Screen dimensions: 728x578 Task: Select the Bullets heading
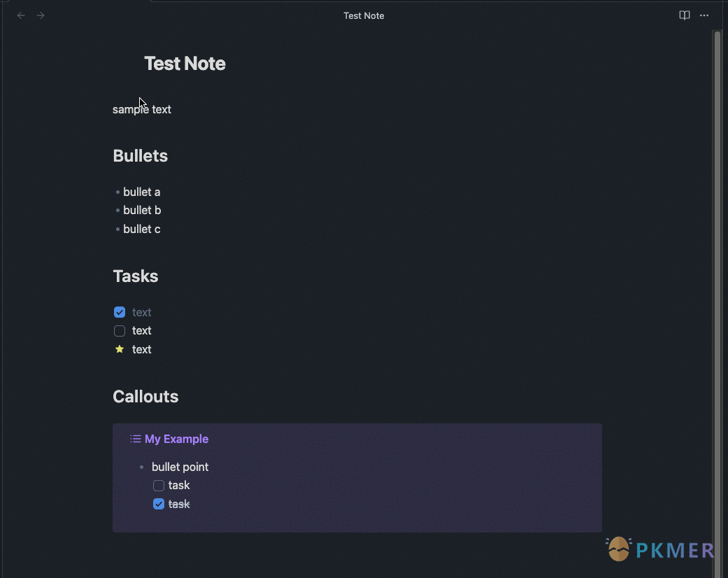(x=140, y=155)
